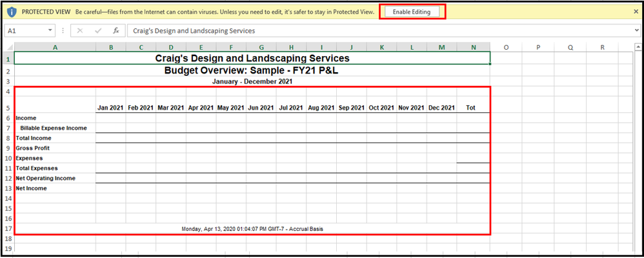Viewport: 644px width, 258px height.
Task: Select column B header
Action: (111, 47)
